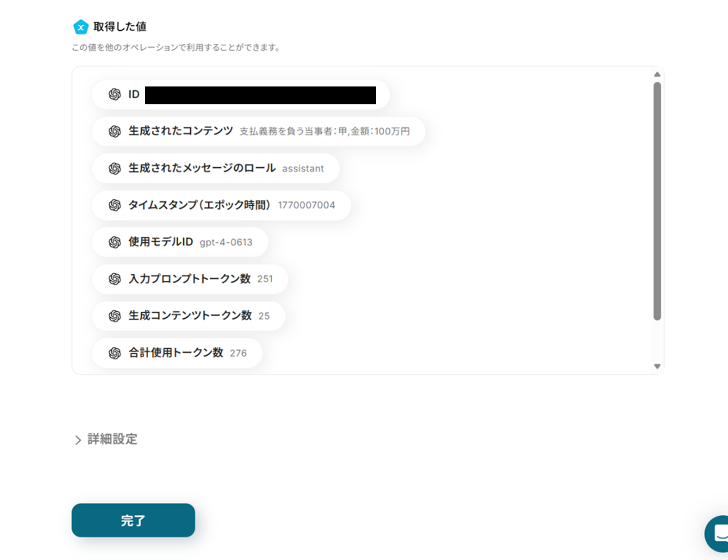Image resolution: width=728 pixels, height=560 pixels.
Task: Click the OpenAI icon beside 合計使用トークン数
Action: coord(114,353)
